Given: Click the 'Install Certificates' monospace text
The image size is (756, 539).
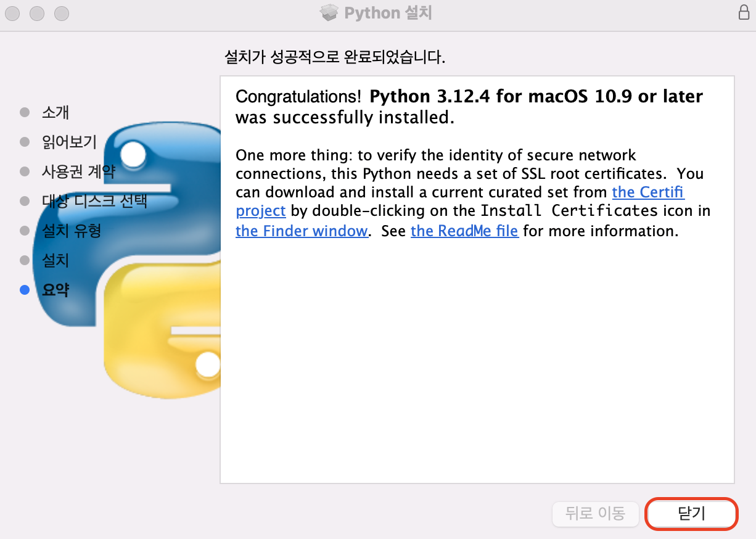Looking at the screenshot, I should (569, 211).
